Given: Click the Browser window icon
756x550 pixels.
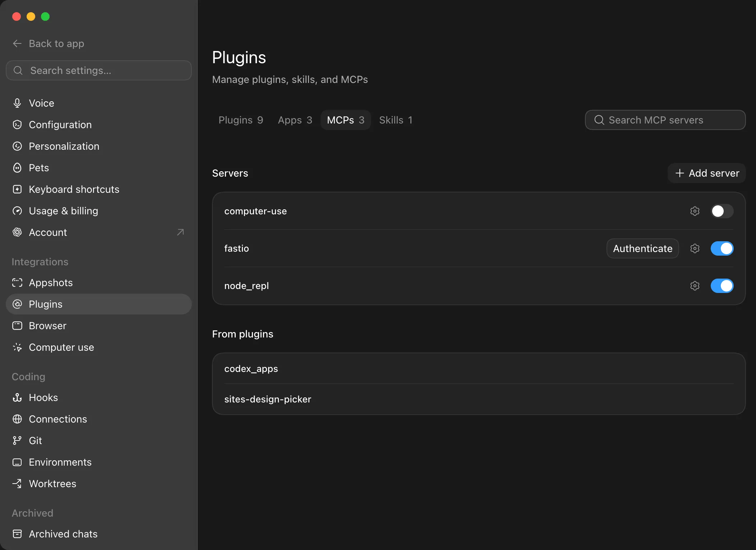Looking at the screenshot, I should (x=17, y=326).
